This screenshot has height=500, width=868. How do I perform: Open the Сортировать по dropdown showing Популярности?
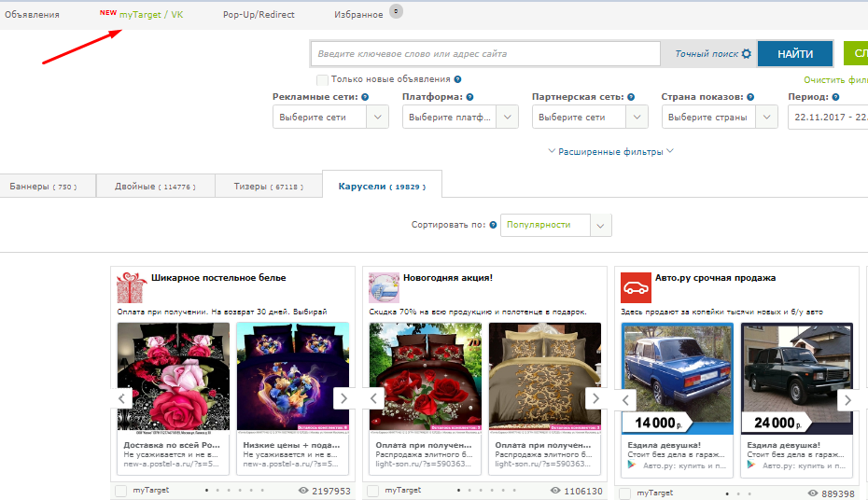tap(555, 225)
